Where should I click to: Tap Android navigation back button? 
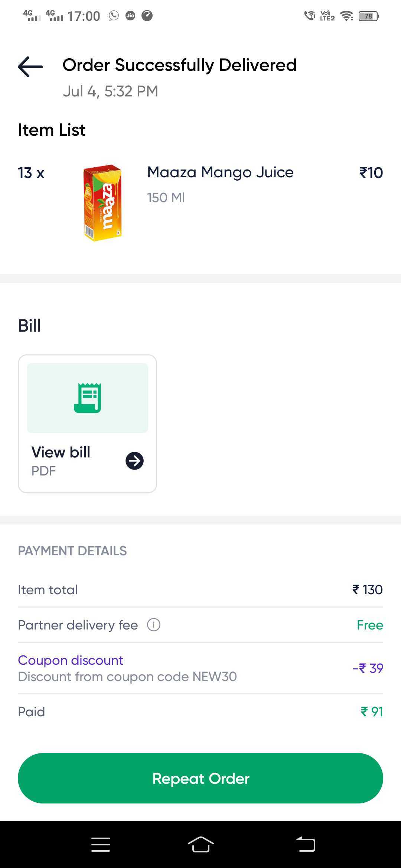click(x=306, y=844)
